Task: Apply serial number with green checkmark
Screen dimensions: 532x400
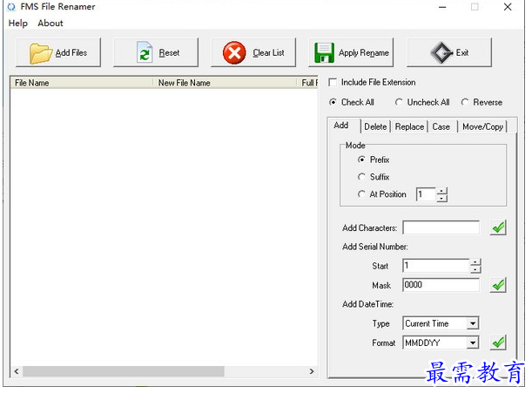Action: point(498,285)
